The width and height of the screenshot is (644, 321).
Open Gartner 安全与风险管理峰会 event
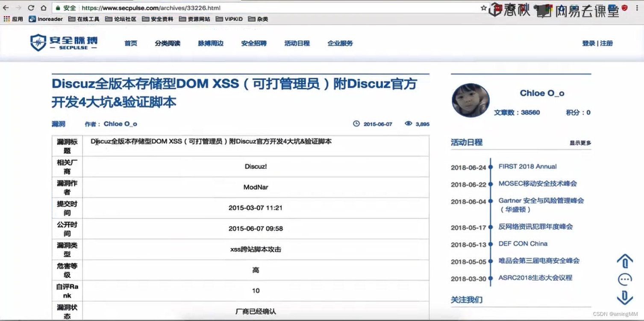pyautogui.click(x=541, y=205)
